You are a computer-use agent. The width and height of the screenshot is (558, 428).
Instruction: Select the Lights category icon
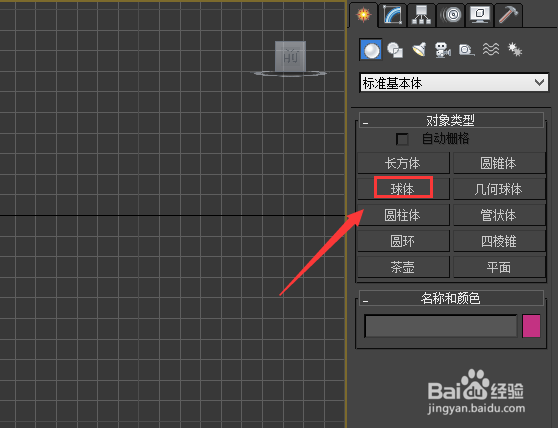(419, 50)
